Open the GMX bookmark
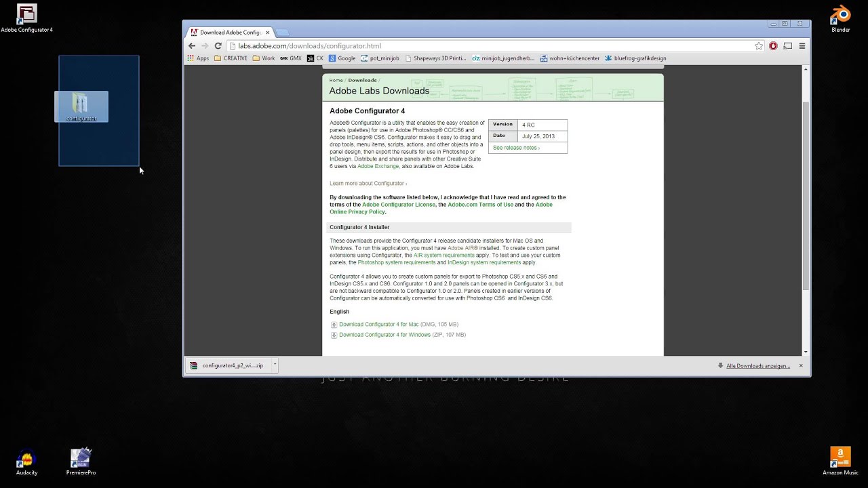The image size is (868, 488). (x=291, y=58)
